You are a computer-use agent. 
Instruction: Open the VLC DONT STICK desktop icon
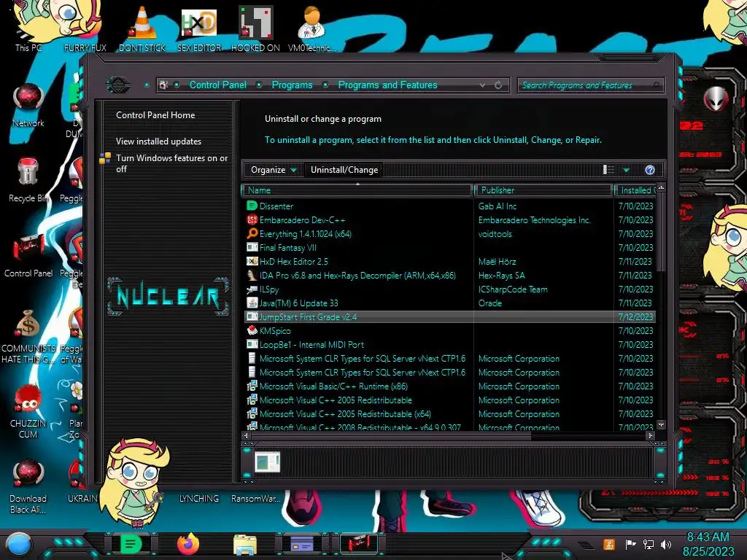pyautogui.click(x=142, y=28)
